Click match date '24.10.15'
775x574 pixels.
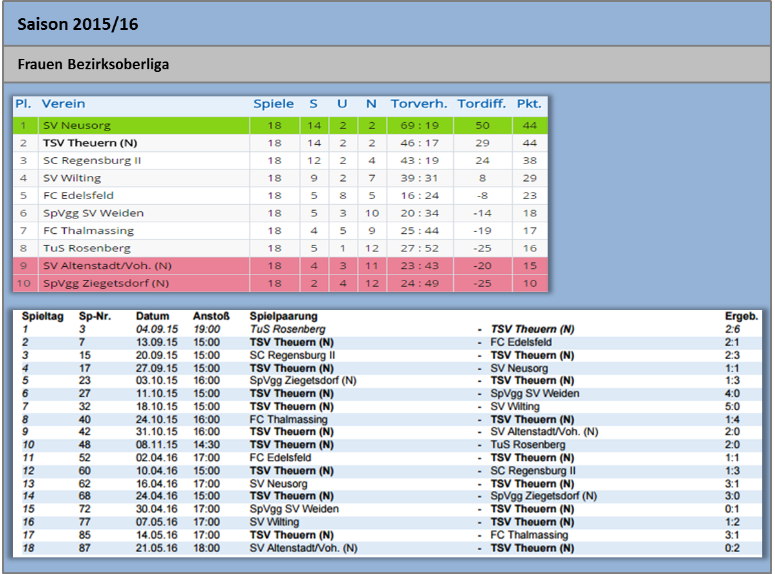tap(157, 420)
